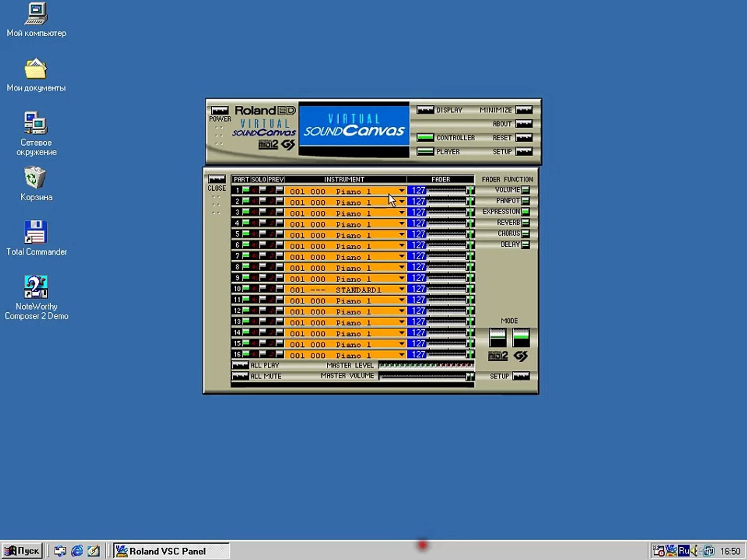Open instrument dropdown for part 9

click(402, 278)
